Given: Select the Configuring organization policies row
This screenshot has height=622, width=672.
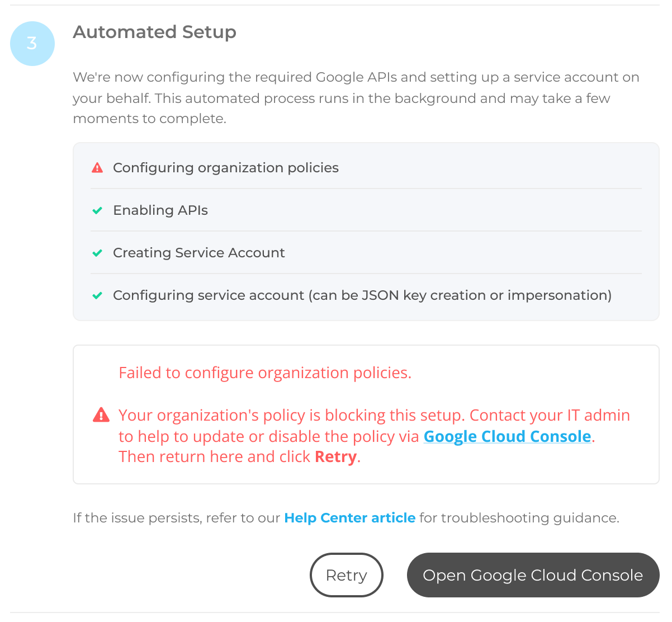Looking at the screenshot, I should tap(366, 168).
